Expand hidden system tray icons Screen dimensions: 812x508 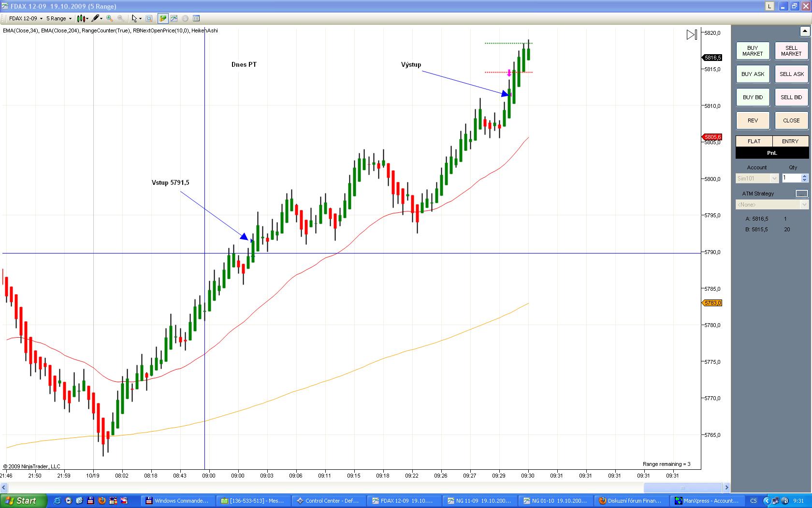click(767, 501)
